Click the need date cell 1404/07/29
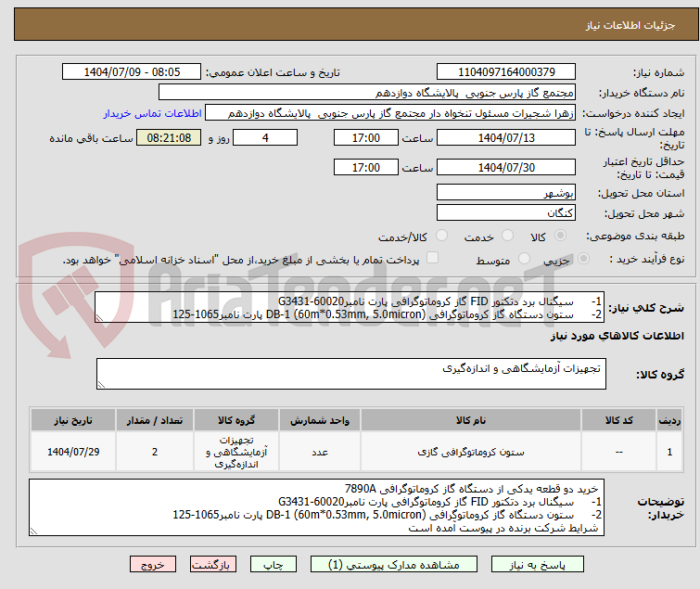The width and height of the screenshot is (700, 589). pyautogui.click(x=73, y=452)
